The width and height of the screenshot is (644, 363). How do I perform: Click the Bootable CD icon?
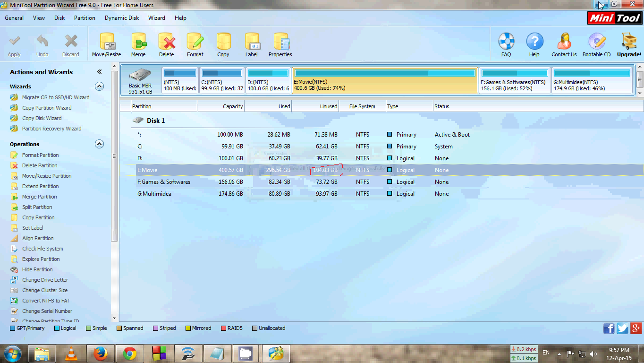pyautogui.click(x=597, y=42)
